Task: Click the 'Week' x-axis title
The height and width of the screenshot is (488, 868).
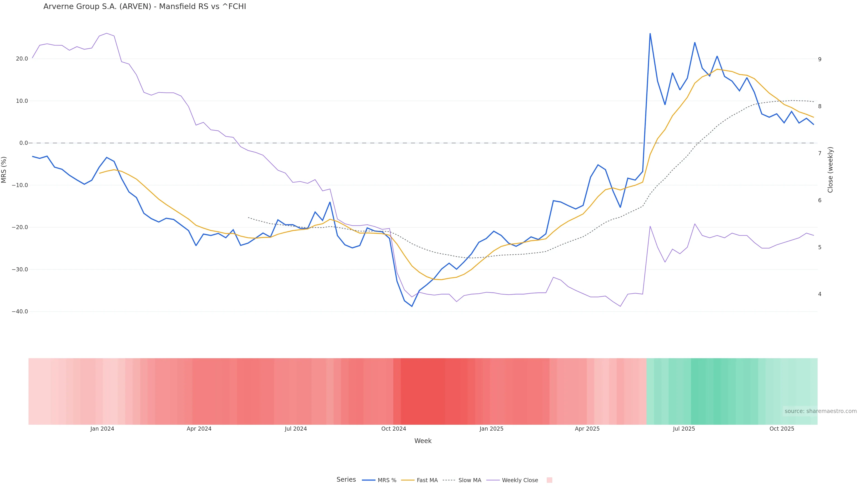Action: click(x=423, y=441)
